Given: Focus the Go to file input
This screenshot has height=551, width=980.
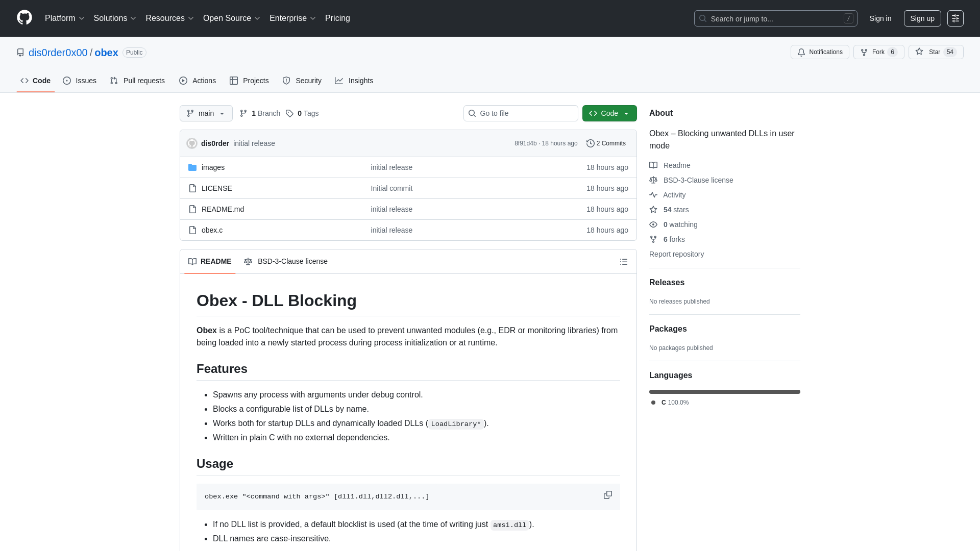Looking at the screenshot, I should pyautogui.click(x=521, y=113).
